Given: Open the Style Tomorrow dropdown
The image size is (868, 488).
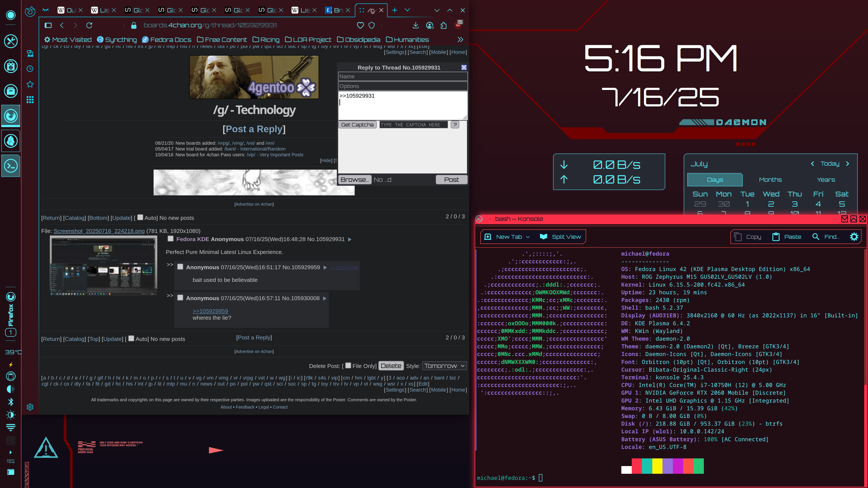Looking at the screenshot, I should [x=445, y=366].
